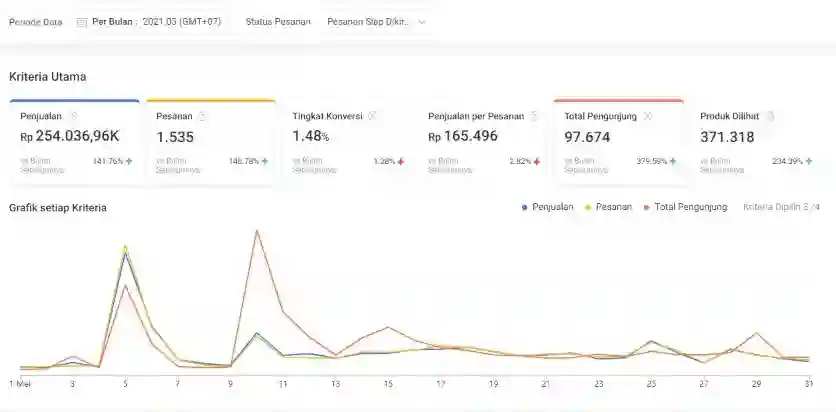The width and height of the screenshot is (836, 412).
Task: Click the calendar icon beside Per Bulan
Action: (82, 22)
